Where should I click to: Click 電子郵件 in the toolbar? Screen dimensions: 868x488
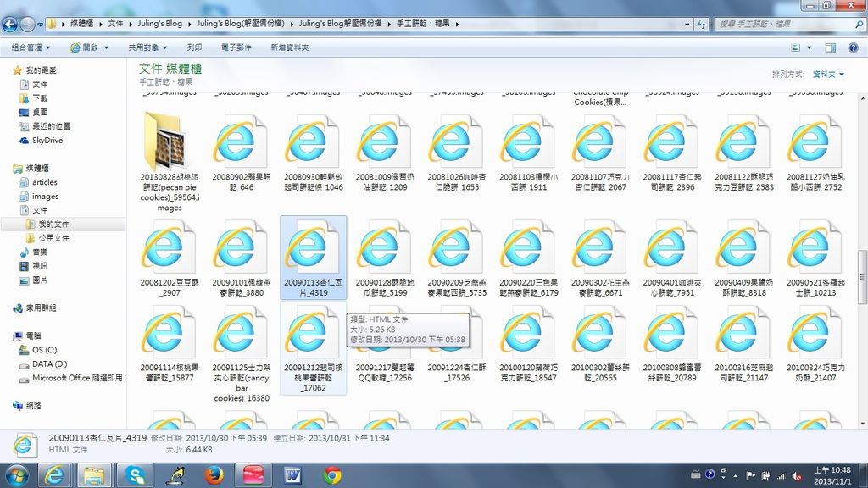pyautogui.click(x=236, y=47)
